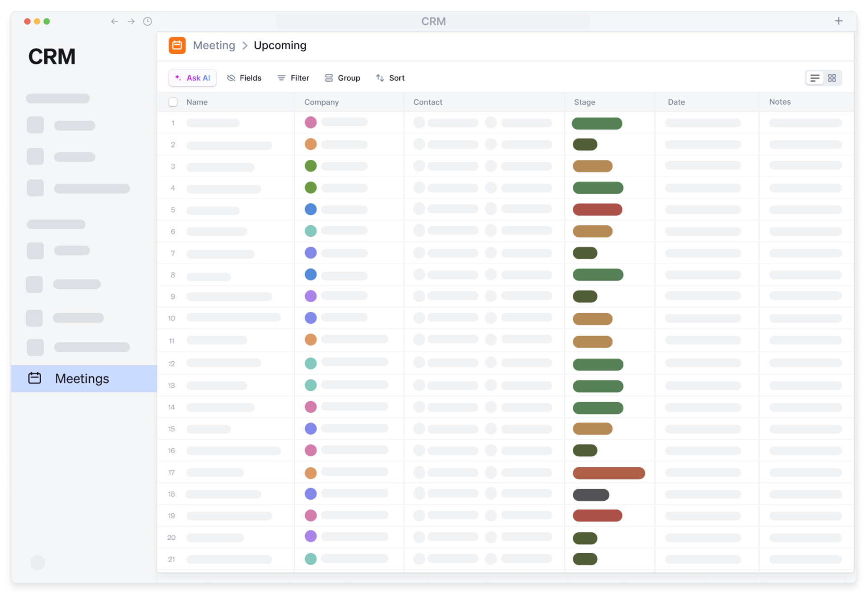Click the Stage column header
868x594 pixels.
pyautogui.click(x=584, y=102)
